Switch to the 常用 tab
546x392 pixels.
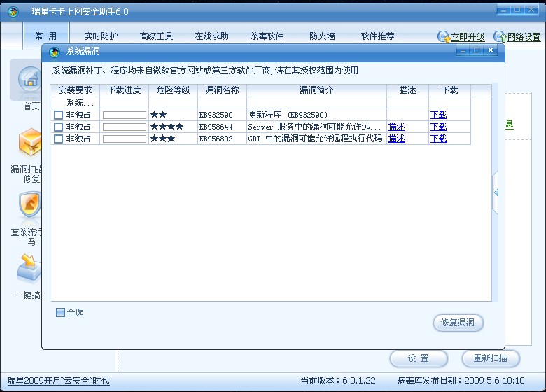tap(46, 36)
